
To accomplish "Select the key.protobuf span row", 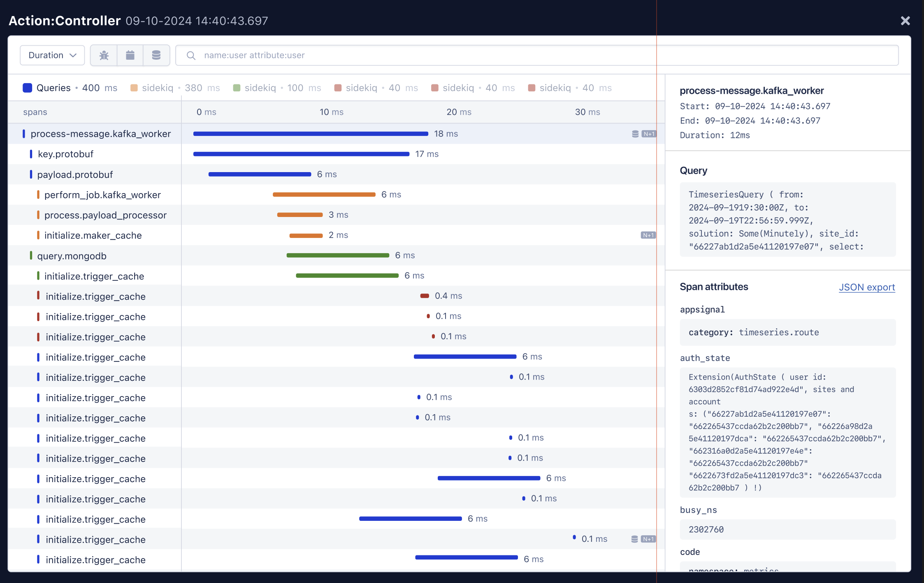I will pos(65,154).
